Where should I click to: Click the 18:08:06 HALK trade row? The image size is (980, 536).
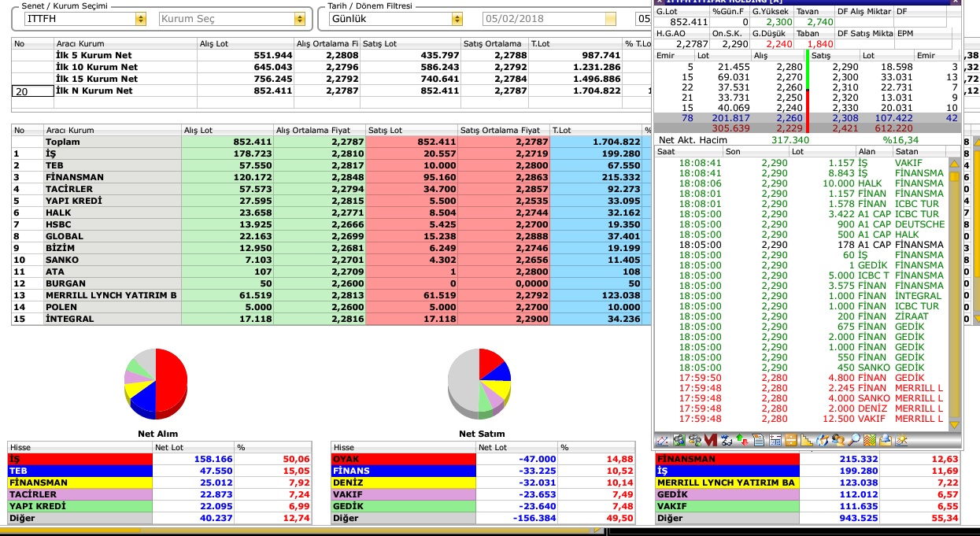pos(800,183)
